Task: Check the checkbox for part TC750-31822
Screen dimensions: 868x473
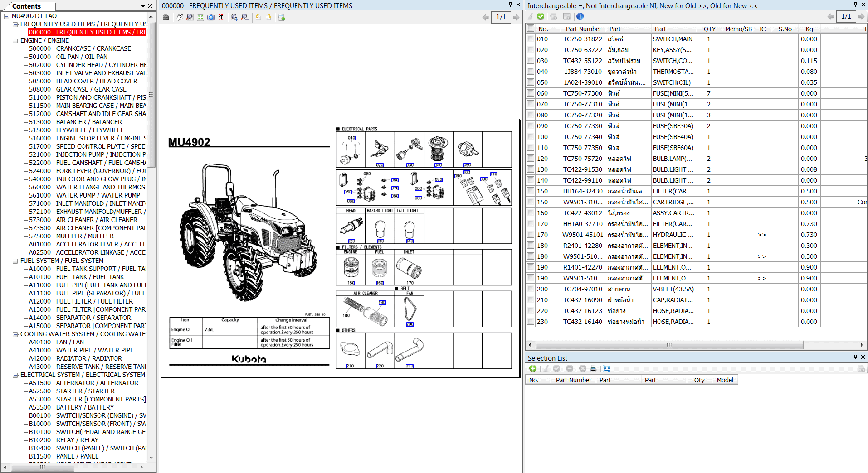Action: click(530, 39)
